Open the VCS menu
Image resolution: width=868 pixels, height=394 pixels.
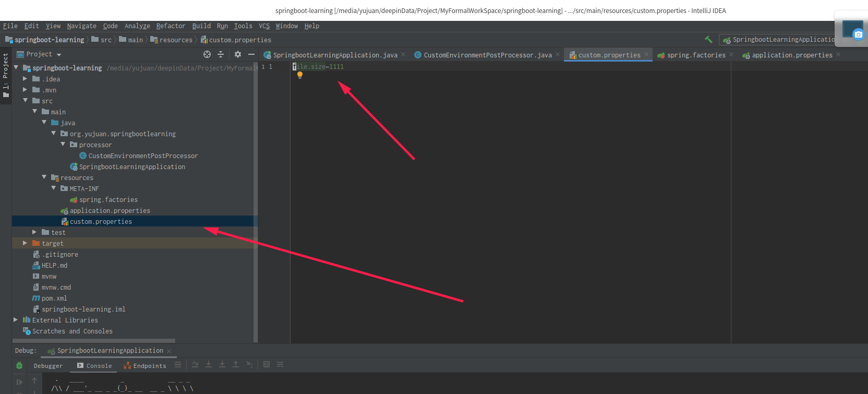pos(264,26)
